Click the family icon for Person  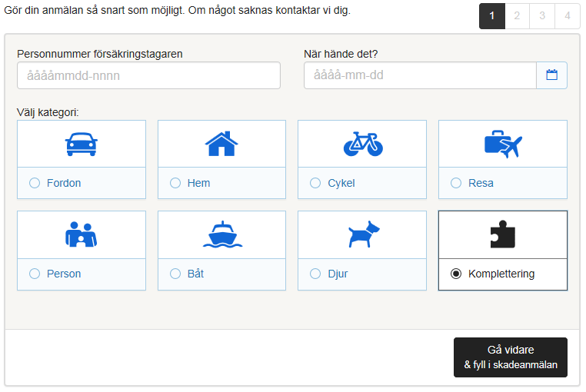81,234
